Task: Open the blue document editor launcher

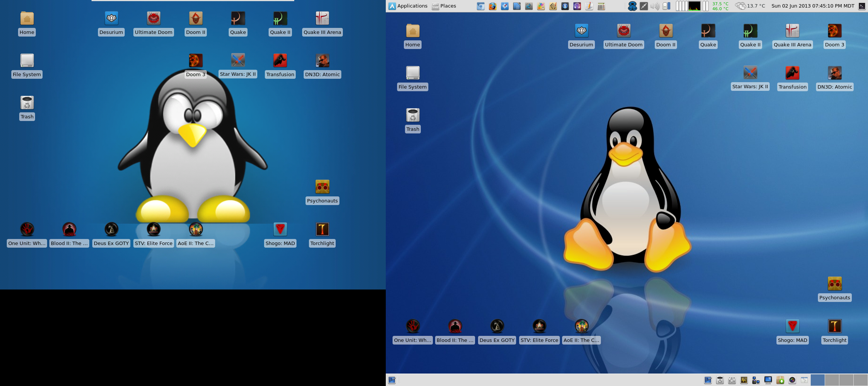Action: [517, 6]
